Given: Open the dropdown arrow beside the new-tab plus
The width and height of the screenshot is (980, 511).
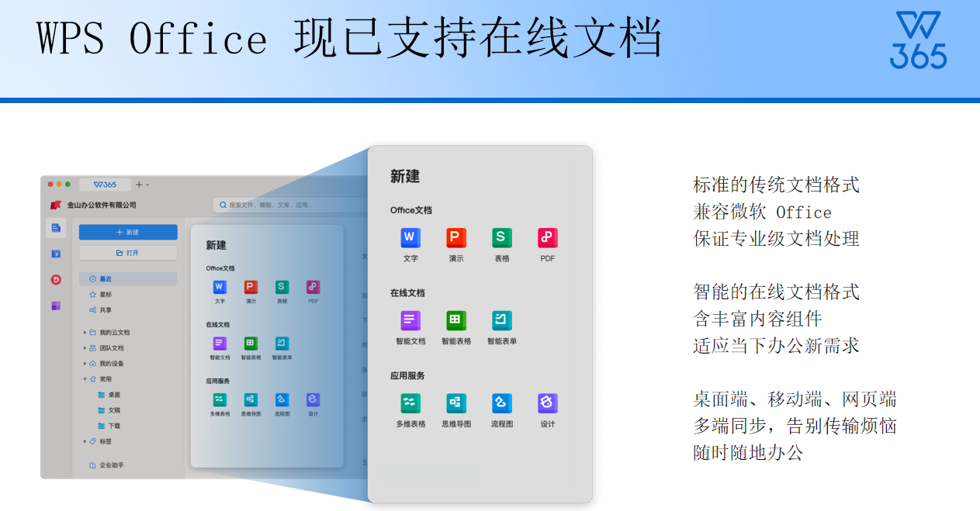Looking at the screenshot, I should (147, 185).
